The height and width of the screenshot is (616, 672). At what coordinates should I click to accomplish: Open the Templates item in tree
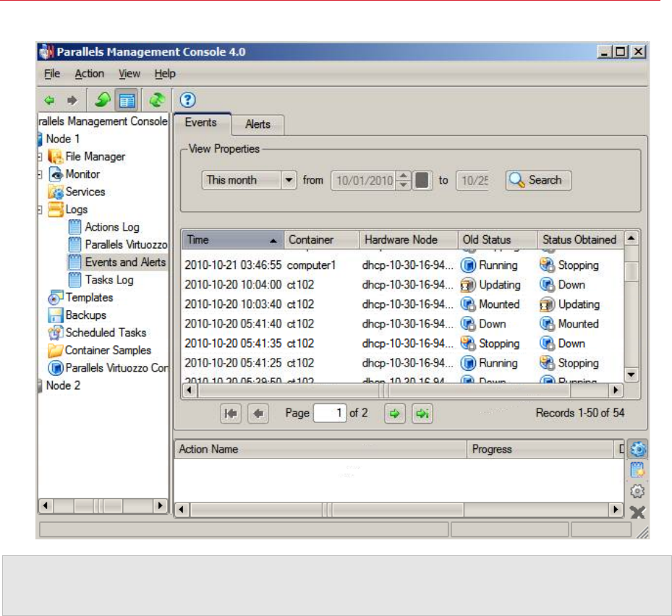pos(88,297)
